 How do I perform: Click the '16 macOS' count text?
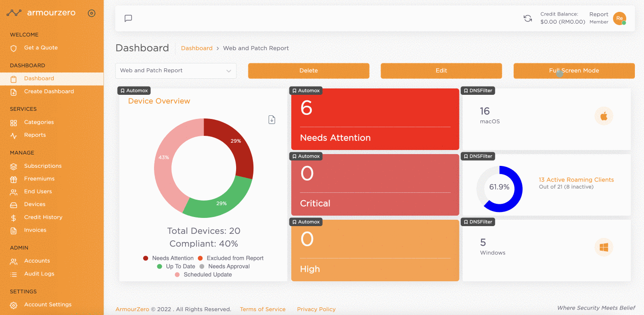click(490, 115)
